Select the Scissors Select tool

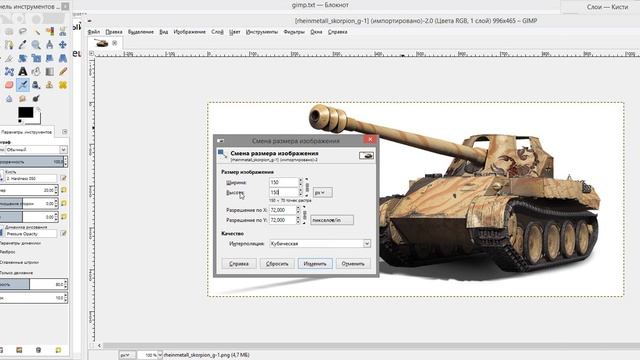[62, 31]
